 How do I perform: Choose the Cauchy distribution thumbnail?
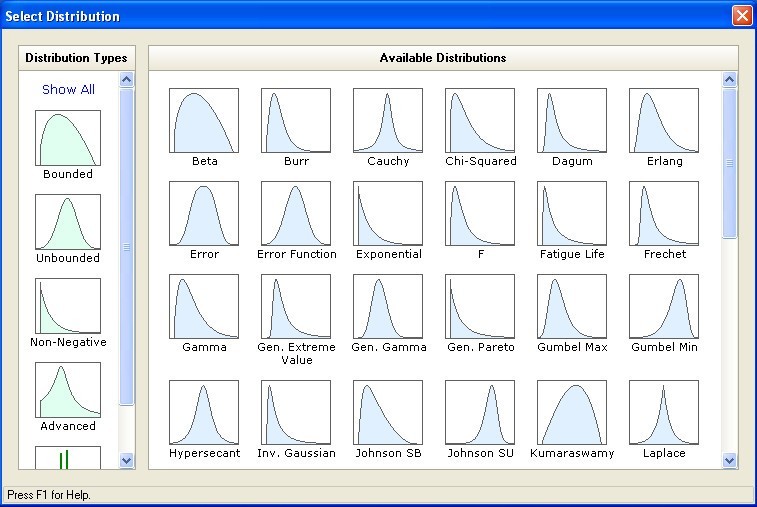388,121
